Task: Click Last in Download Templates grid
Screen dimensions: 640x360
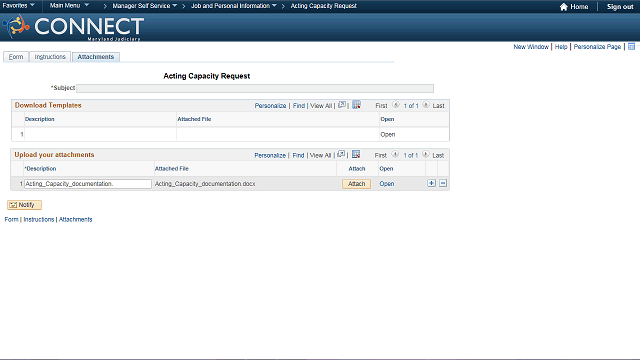Action: (x=438, y=106)
